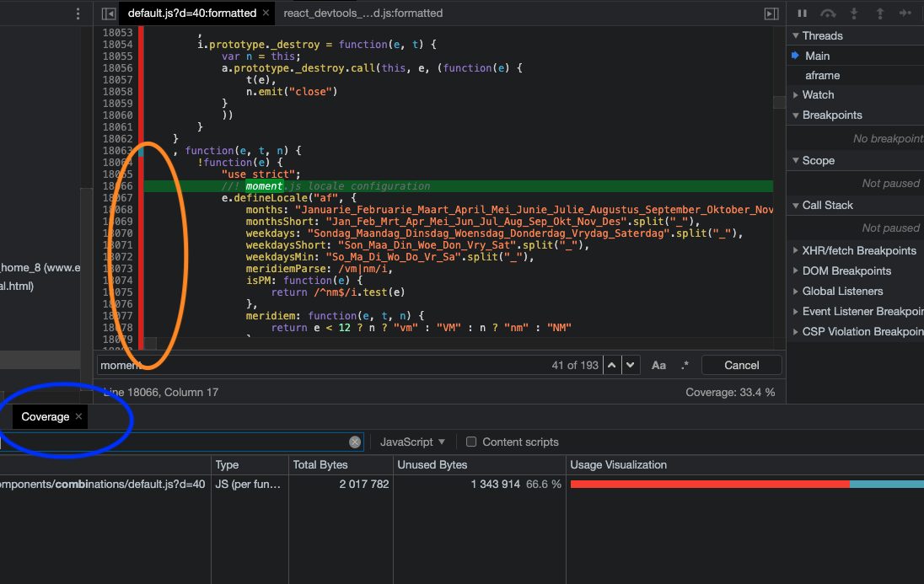
Task: Expand the Watch section
Action: 796,95
